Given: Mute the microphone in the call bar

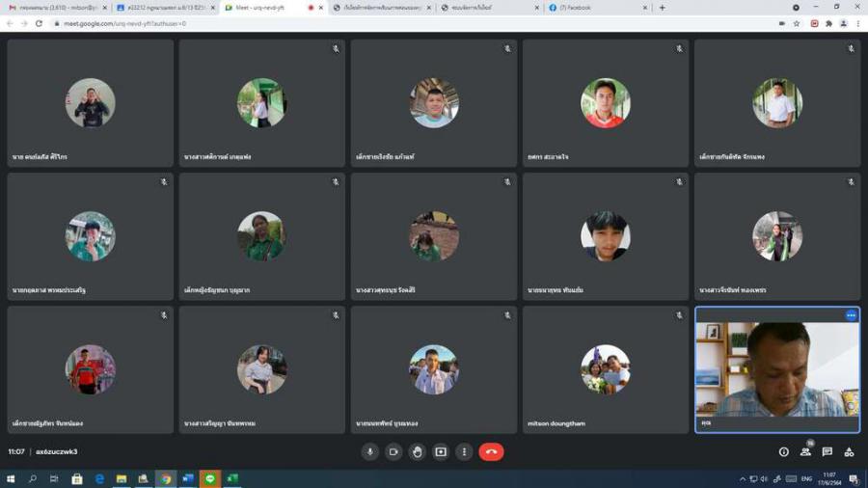Looking at the screenshot, I should (x=369, y=451).
